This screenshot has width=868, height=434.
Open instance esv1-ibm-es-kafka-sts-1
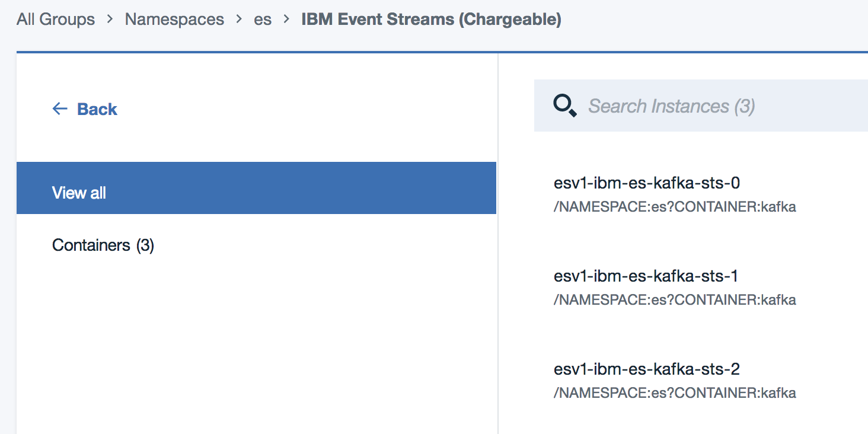pyautogui.click(x=646, y=276)
